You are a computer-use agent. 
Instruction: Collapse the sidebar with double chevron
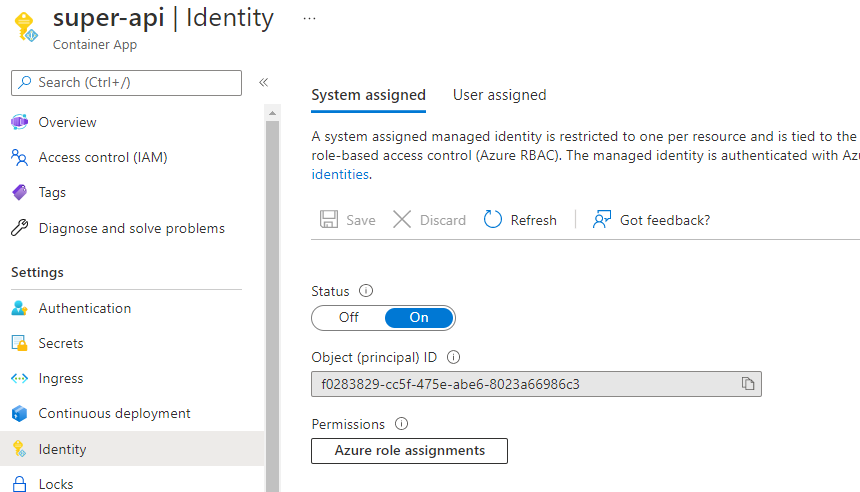(264, 82)
